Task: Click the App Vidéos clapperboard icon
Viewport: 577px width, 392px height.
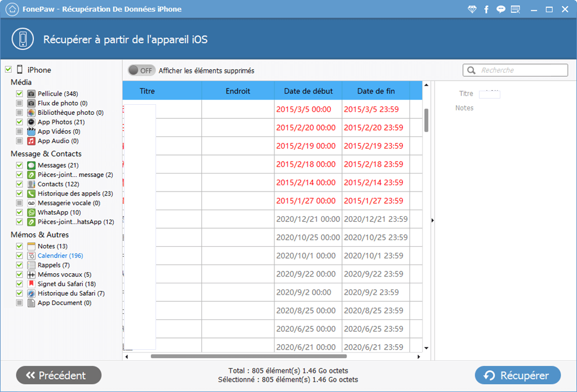Action: 32,131
